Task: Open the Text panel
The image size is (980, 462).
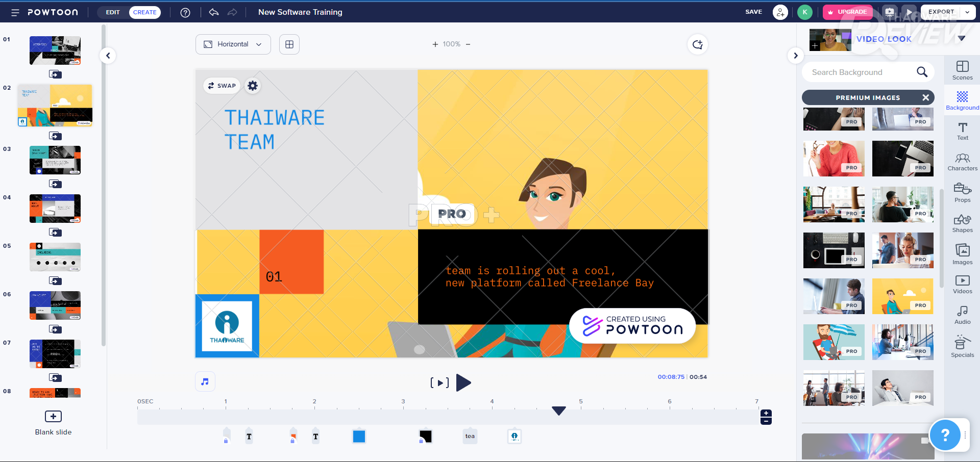Action: tap(962, 131)
